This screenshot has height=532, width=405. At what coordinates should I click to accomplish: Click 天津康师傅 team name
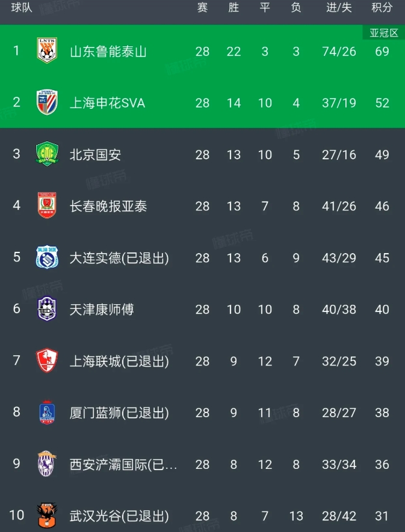pos(101,310)
